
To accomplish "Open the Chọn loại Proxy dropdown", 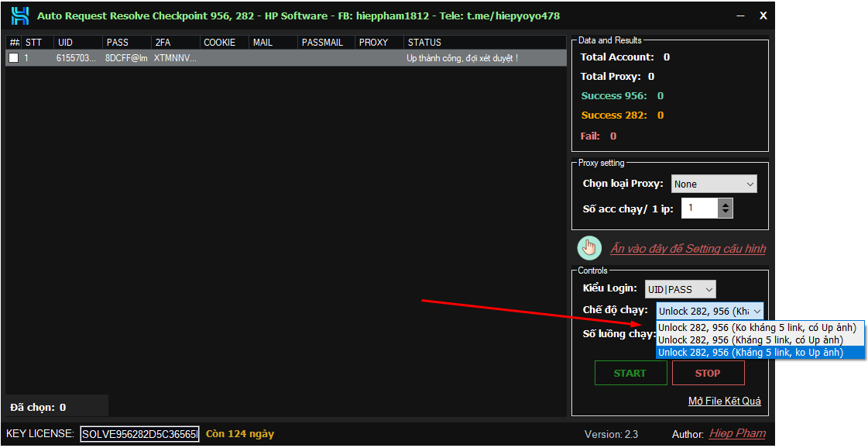I will (x=713, y=184).
